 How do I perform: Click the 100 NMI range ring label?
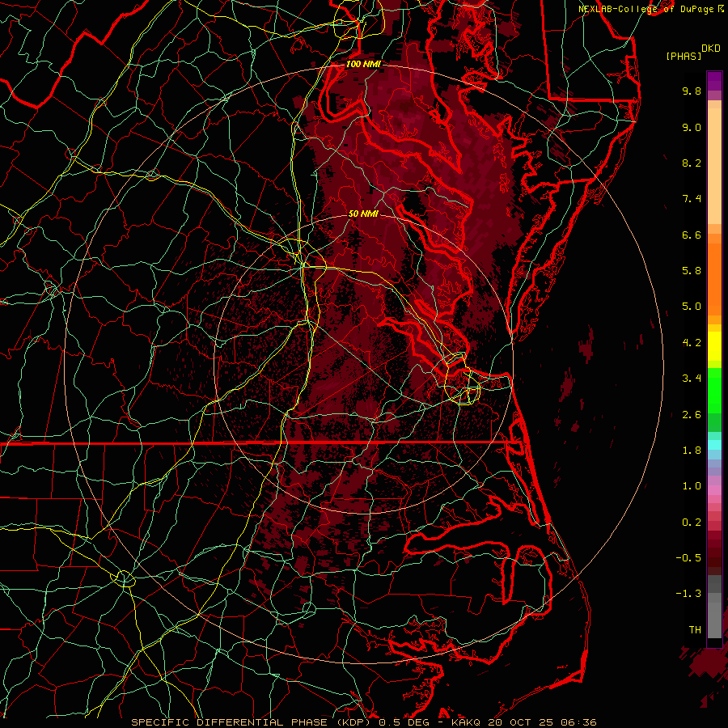[363, 64]
